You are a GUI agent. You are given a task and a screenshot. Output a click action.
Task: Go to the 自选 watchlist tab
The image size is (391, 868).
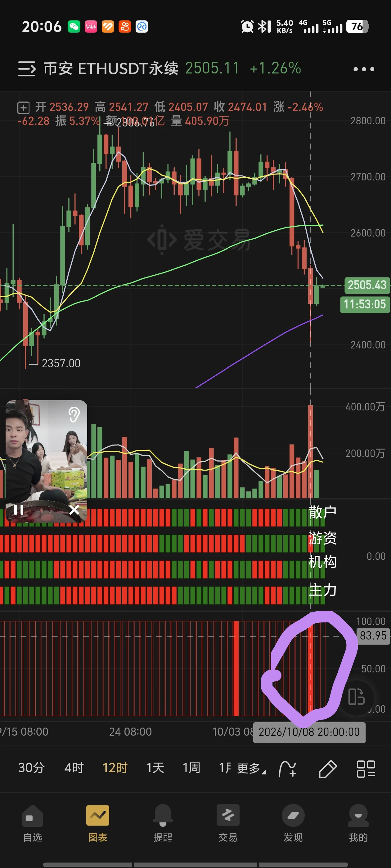point(33,824)
